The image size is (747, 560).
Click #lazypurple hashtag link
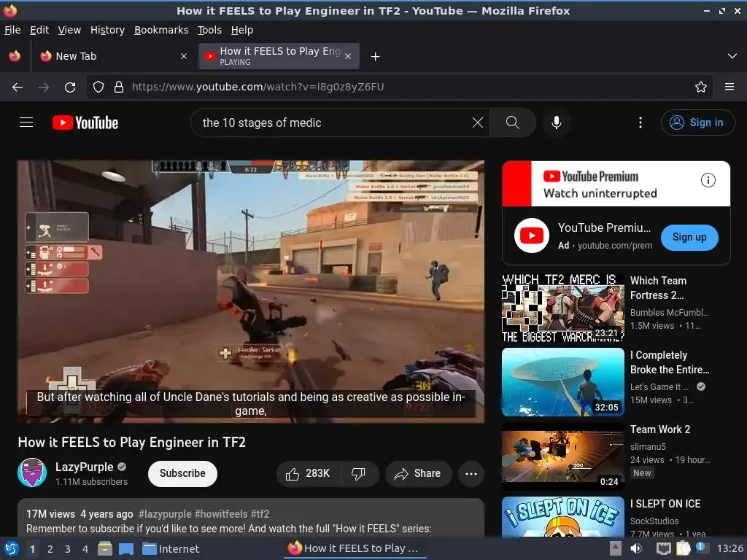[166, 514]
